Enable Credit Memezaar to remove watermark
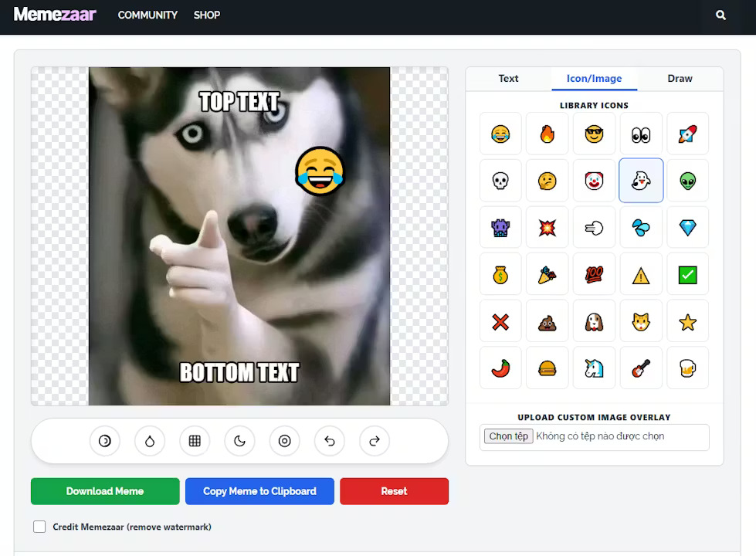 39,527
